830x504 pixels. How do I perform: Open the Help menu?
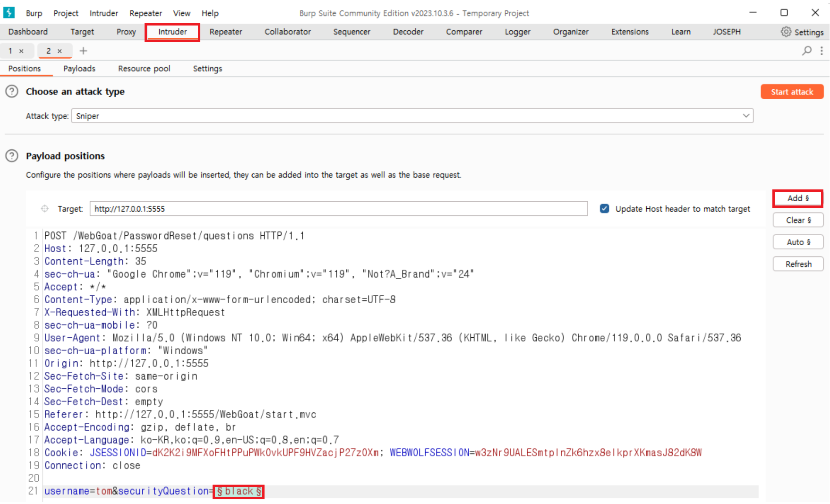[x=210, y=13]
